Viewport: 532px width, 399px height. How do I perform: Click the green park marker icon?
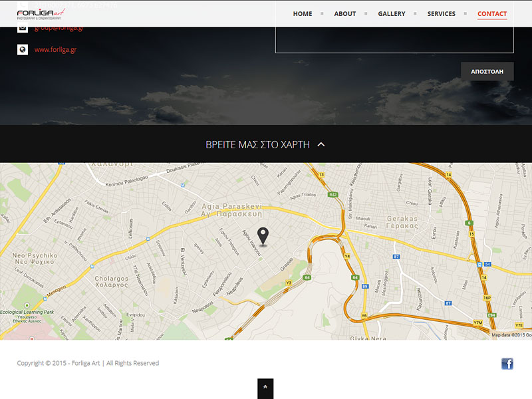tap(27, 305)
